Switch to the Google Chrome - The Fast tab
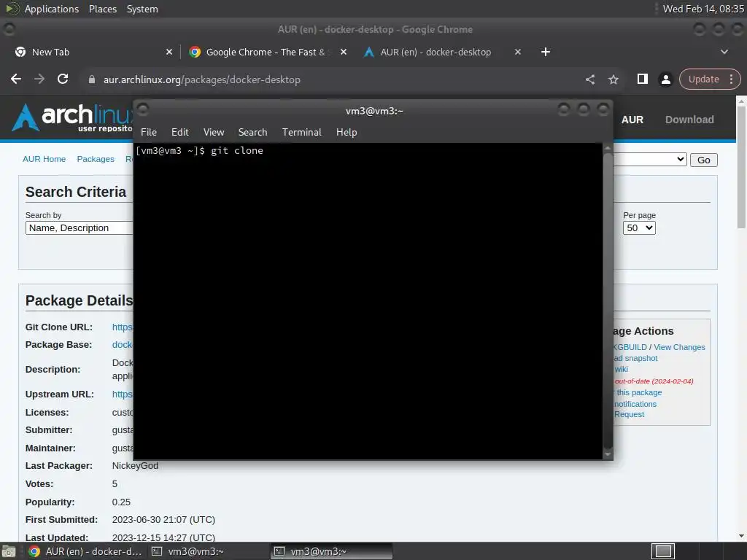Viewport: 747px width, 560px height. coord(267,52)
